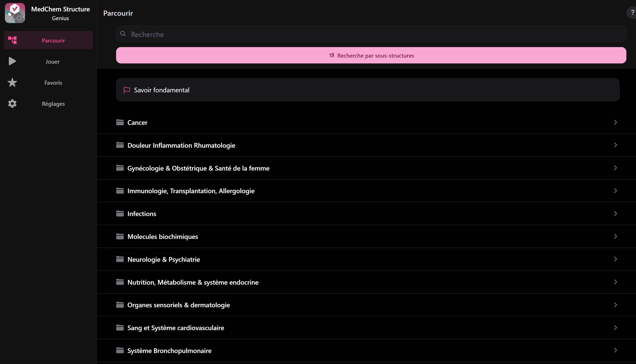Click the Parcourir page heading
This screenshot has height=364, width=636.
click(118, 13)
